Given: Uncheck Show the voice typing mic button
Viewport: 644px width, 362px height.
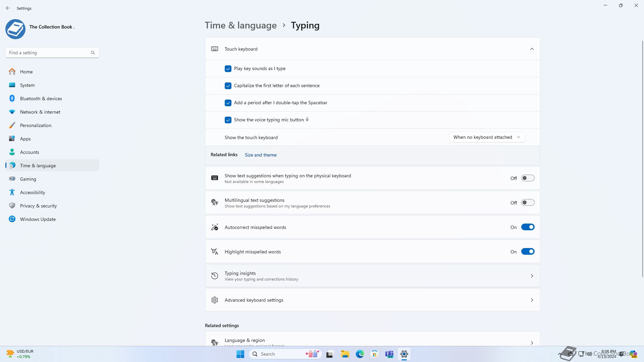Looking at the screenshot, I should pos(228,120).
